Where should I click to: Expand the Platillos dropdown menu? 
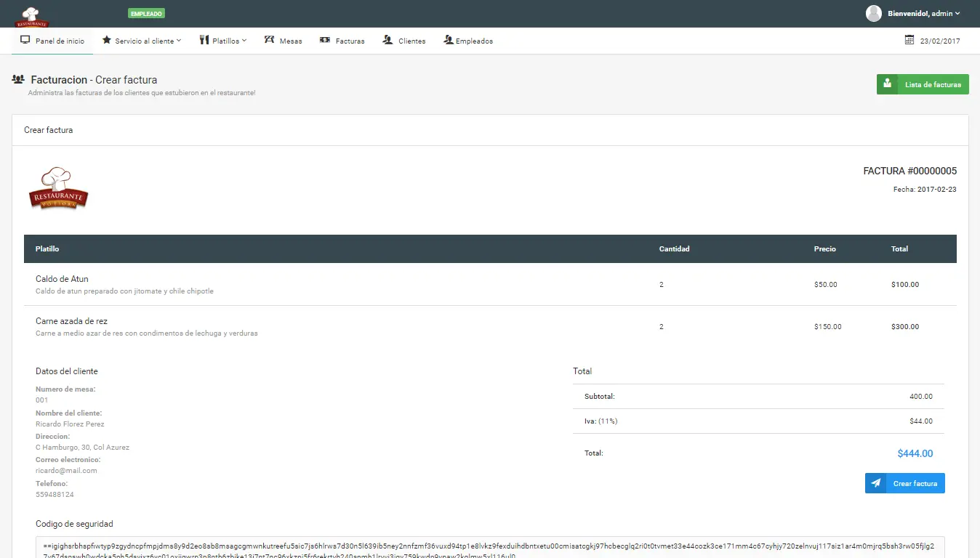tap(223, 41)
